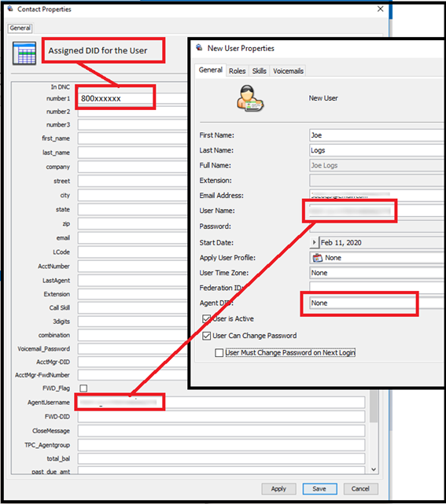Click the New User avatar icon
The width and height of the screenshot is (446, 504).
pyautogui.click(x=250, y=98)
